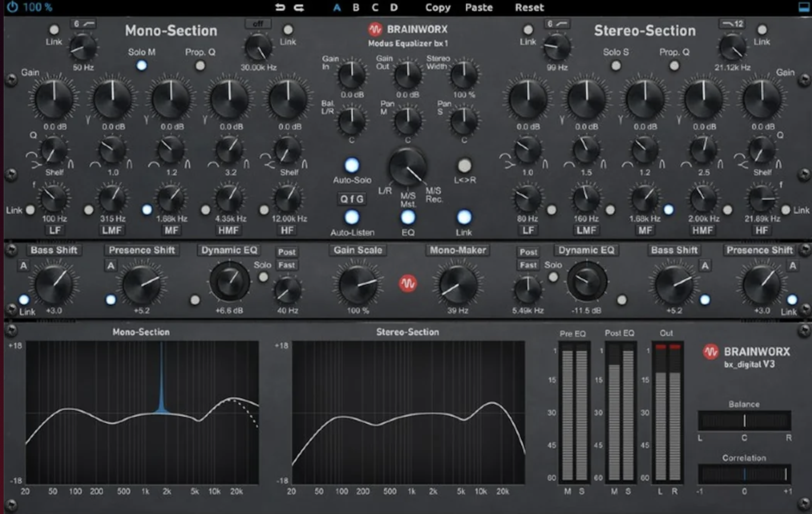812x514 pixels.
Task: Click the Correlation meter display
Action: (x=744, y=474)
